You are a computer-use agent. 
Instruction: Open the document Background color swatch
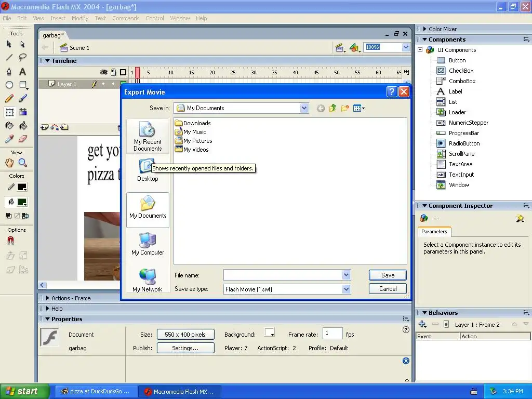click(270, 333)
